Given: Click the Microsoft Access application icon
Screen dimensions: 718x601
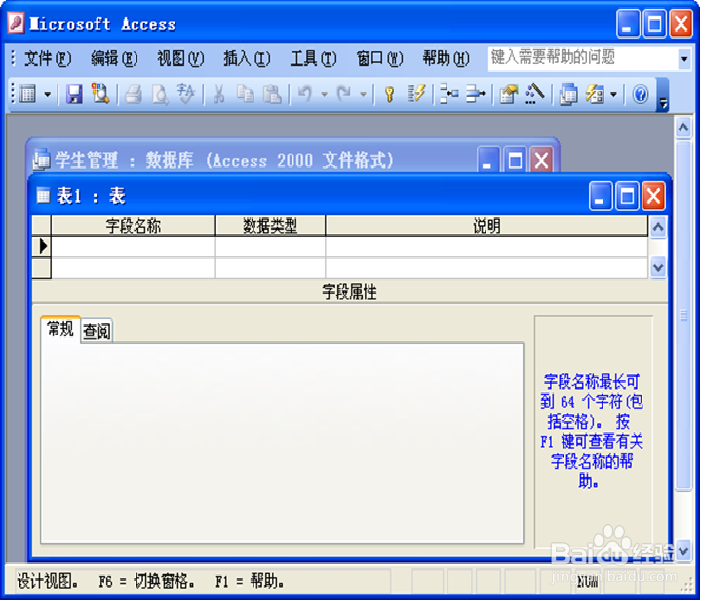Looking at the screenshot, I should [x=16, y=23].
